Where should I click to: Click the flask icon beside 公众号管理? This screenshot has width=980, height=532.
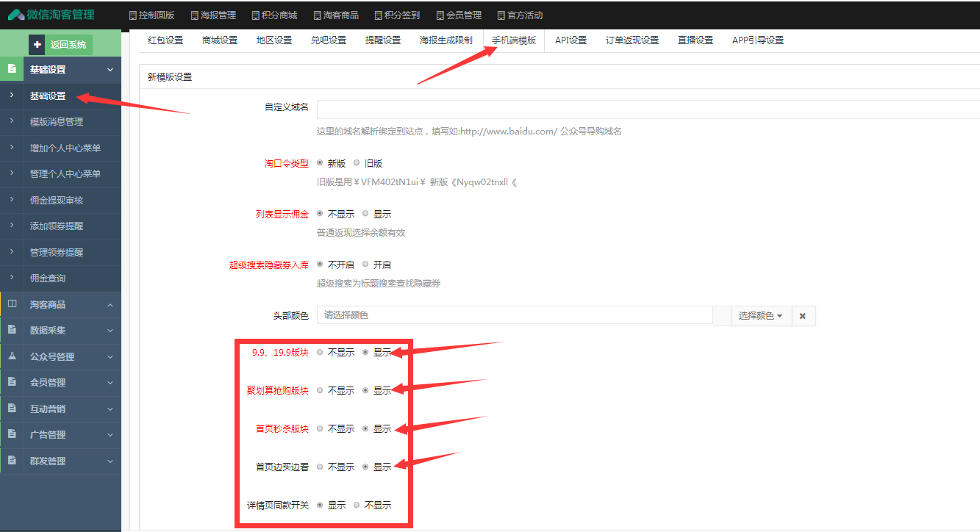[12, 356]
